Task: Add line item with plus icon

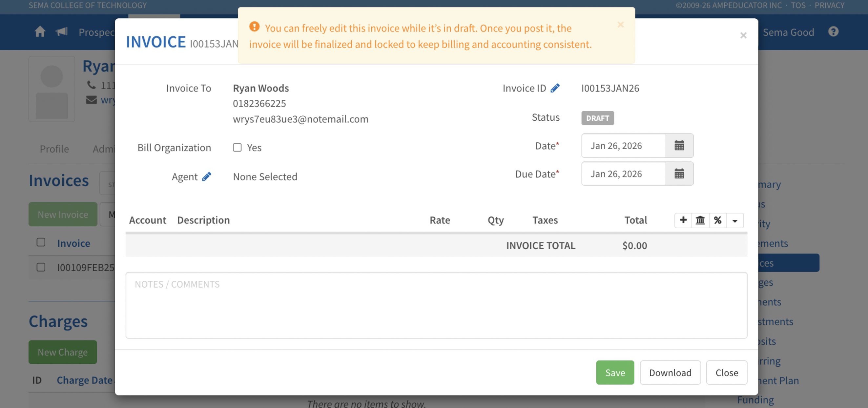Action: point(683,220)
